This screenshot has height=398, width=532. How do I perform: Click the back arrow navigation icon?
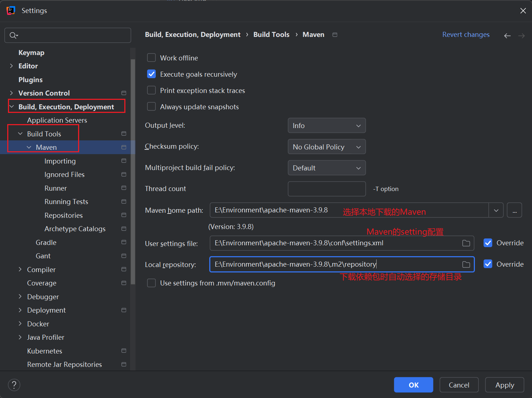coord(507,35)
